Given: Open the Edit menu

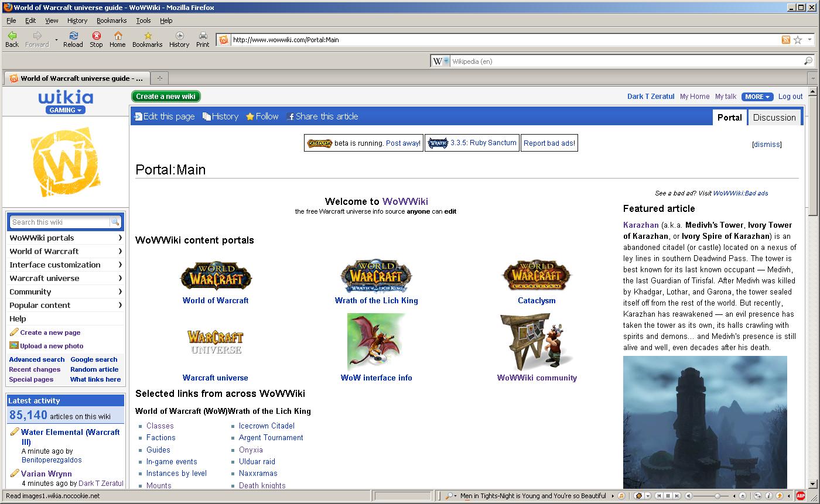Looking at the screenshot, I should point(30,20).
